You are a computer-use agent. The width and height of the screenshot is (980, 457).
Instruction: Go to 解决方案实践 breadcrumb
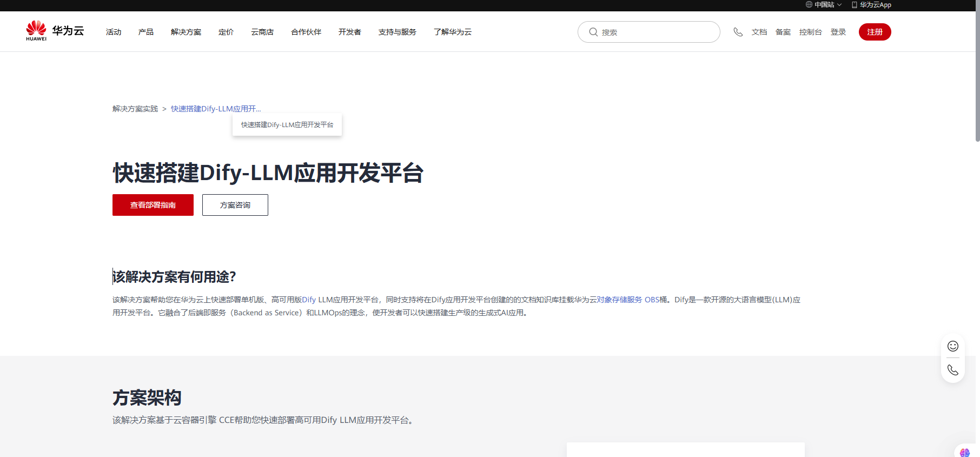point(135,109)
